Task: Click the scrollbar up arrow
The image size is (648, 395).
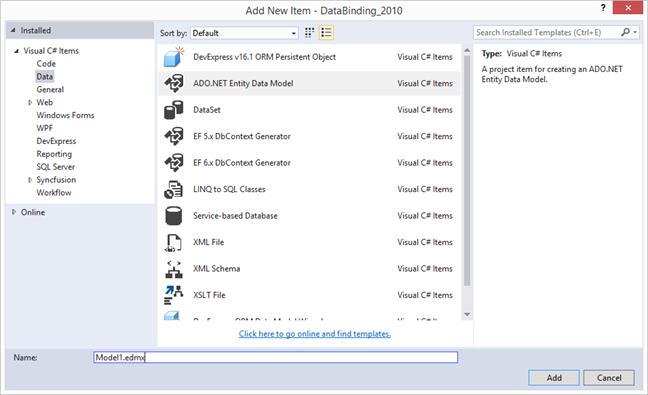Action: (467, 50)
